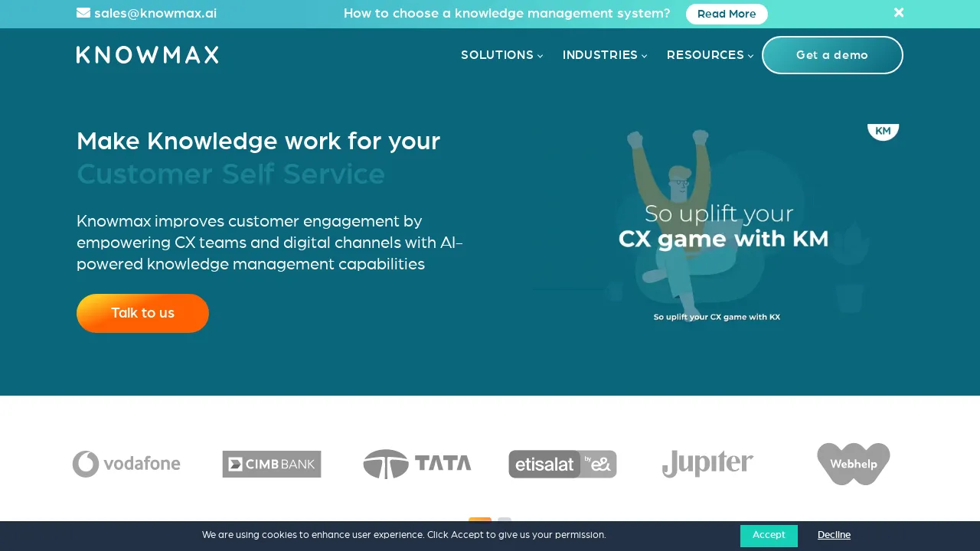Click the Jupiter logo
Screen dimensions: 980x551
tap(707, 464)
